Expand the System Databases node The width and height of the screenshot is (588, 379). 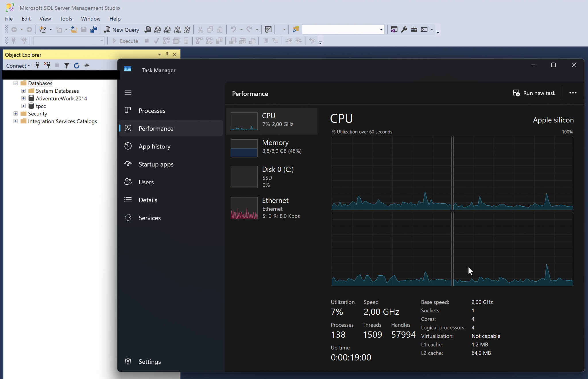tap(24, 91)
